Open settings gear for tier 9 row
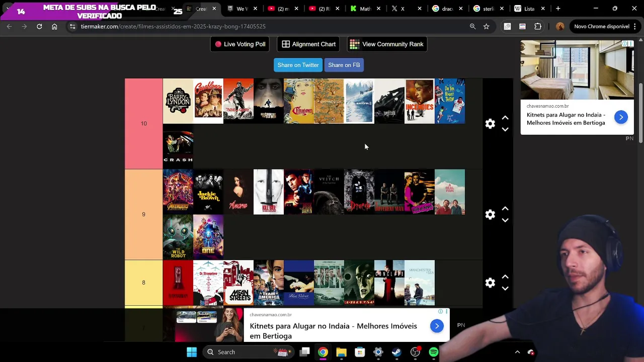Image resolution: width=644 pixels, height=362 pixels. click(490, 215)
